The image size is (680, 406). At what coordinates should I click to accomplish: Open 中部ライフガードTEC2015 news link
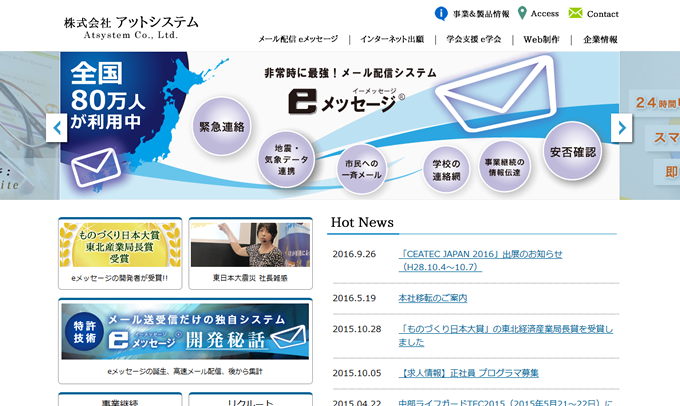pyautogui.click(x=505, y=403)
